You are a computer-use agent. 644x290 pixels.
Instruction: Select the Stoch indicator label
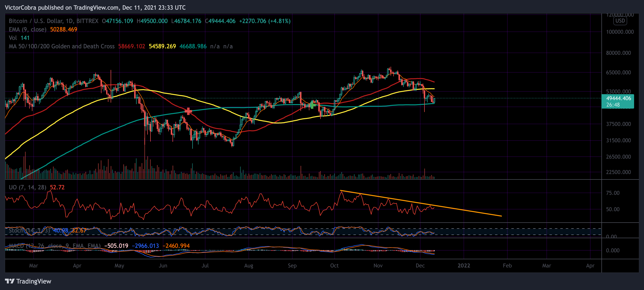[29, 231]
